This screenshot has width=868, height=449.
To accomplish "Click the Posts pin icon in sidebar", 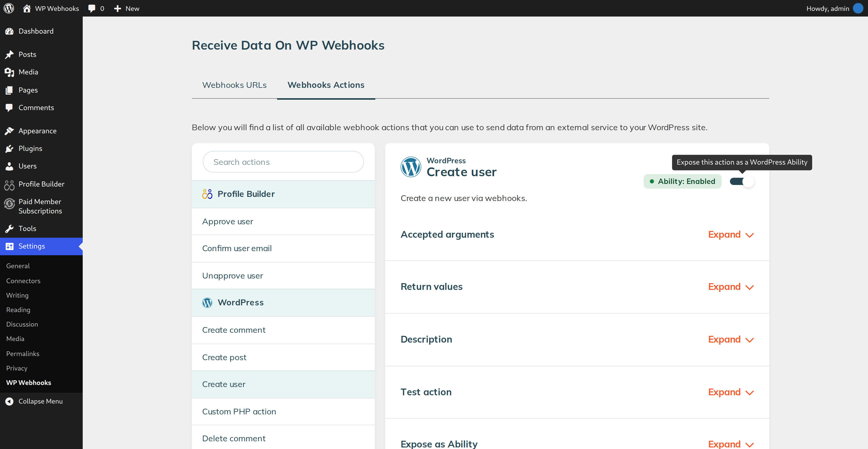I will (x=9, y=54).
